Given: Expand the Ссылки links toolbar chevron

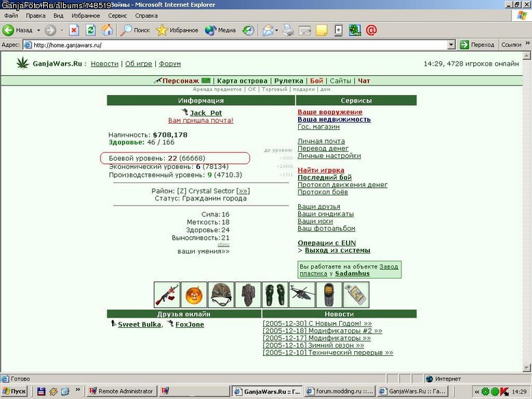Looking at the screenshot, I should (527, 43).
